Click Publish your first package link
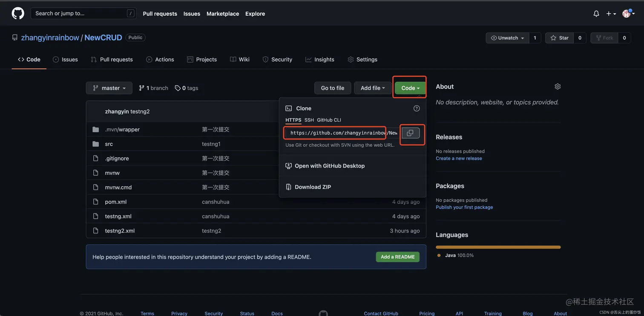644x316 pixels. 464,207
